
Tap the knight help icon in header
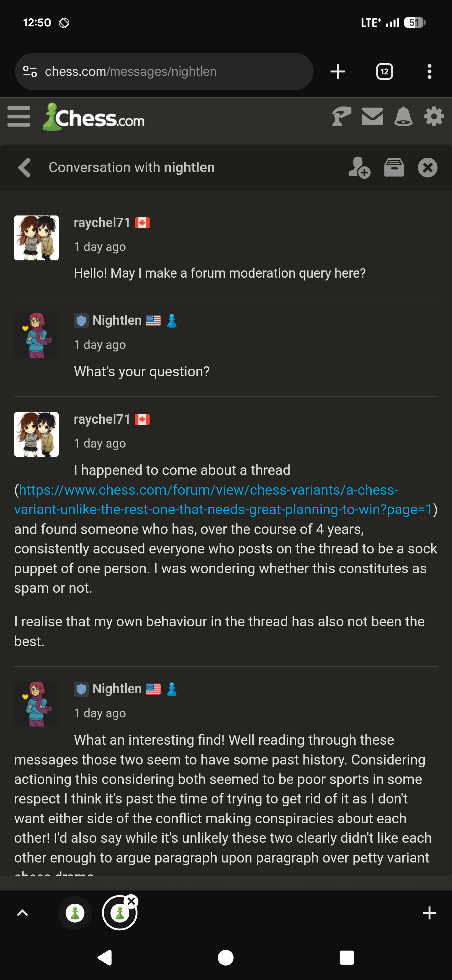pyautogui.click(x=341, y=117)
